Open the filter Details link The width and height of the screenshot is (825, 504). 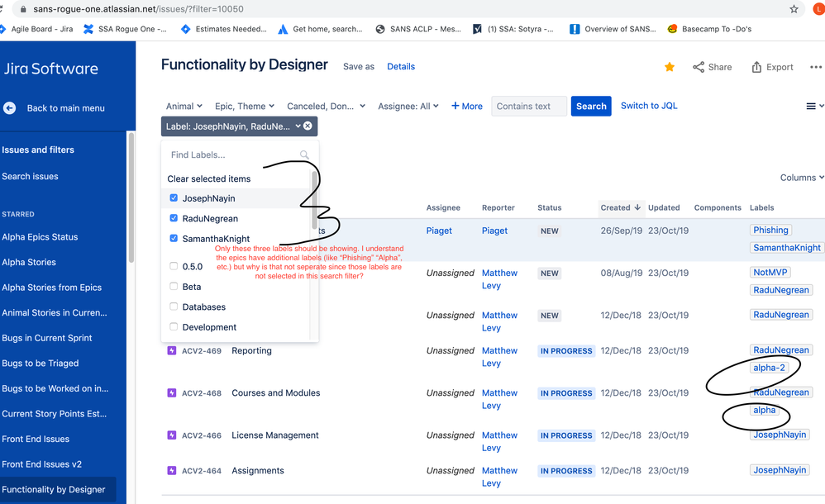tap(401, 66)
